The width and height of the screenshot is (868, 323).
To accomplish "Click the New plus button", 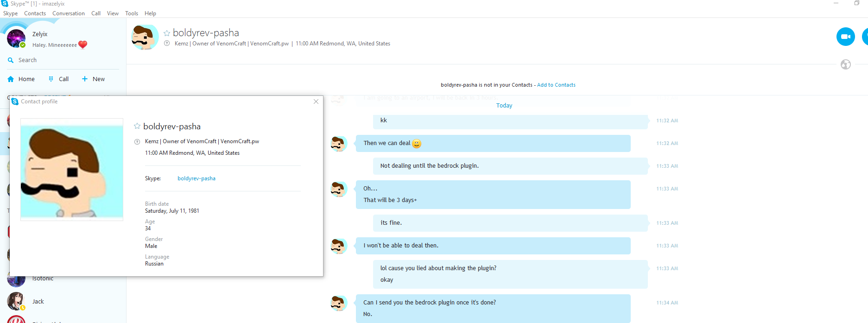I will click(x=94, y=79).
